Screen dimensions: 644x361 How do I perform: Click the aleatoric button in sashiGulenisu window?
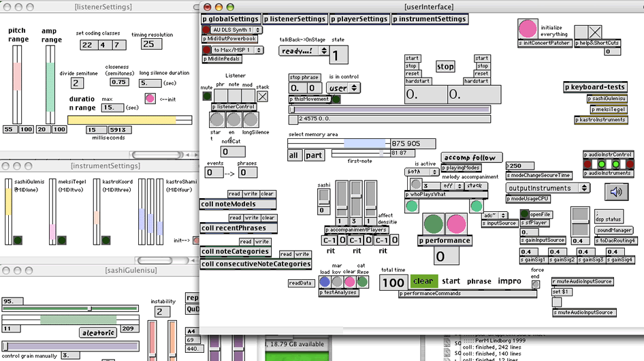click(x=98, y=332)
